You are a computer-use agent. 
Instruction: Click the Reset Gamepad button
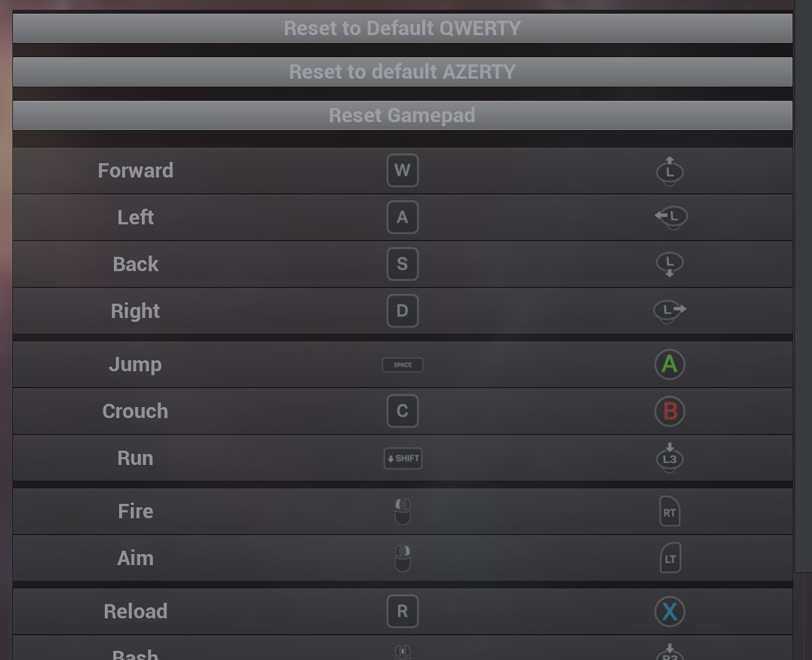(x=402, y=115)
